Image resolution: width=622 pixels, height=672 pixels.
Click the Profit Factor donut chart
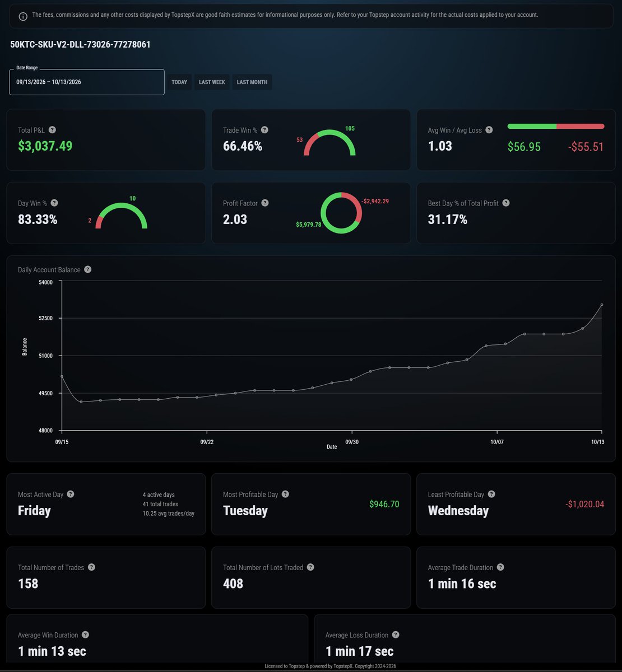341,213
